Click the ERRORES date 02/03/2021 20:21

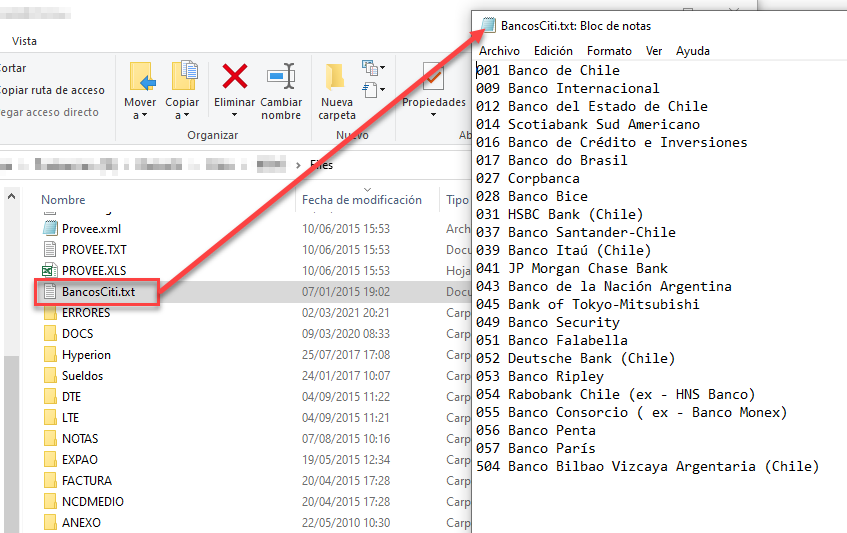[346, 313]
